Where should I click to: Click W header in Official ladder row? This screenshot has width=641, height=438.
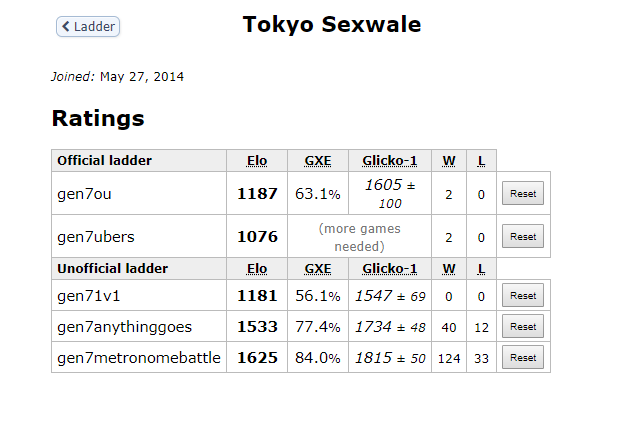pyautogui.click(x=449, y=160)
